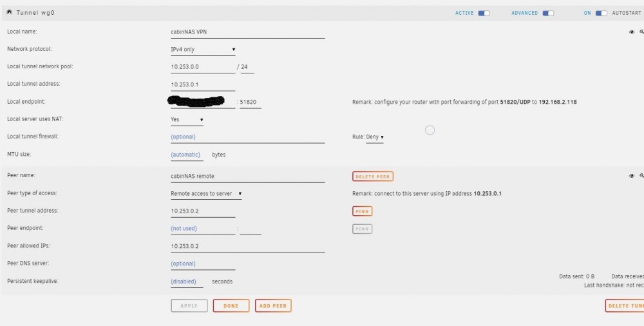Screen dimensions: 644x326
Task: Click the DELETE PEER button
Action: pyautogui.click(x=372, y=177)
